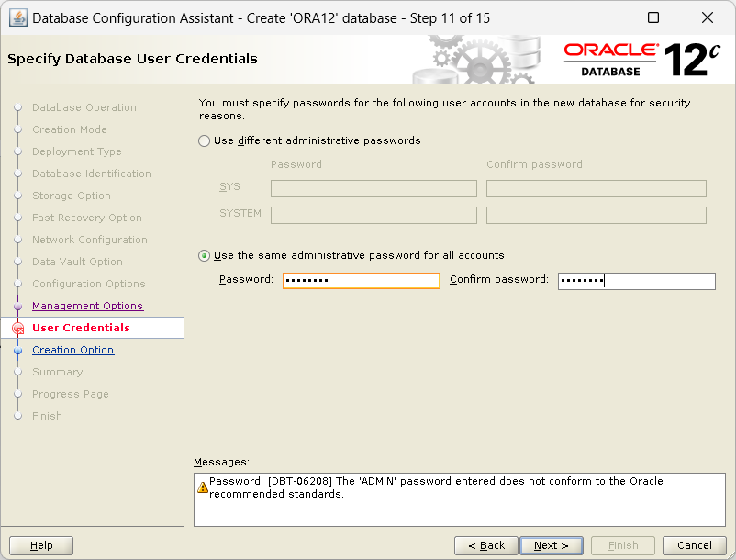Go to Management Options step link
Viewport: 736px width, 560px height.
point(87,306)
